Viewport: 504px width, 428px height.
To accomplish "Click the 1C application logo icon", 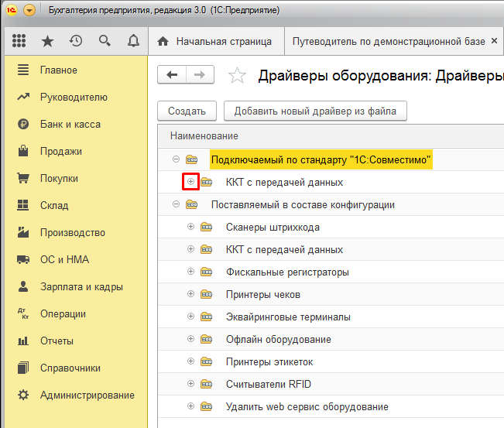I will click(x=12, y=11).
